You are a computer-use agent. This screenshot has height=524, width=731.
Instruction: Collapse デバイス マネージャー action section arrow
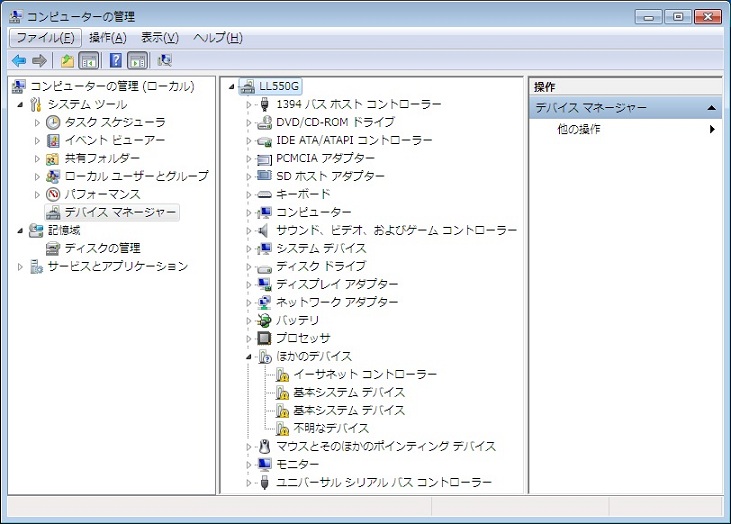coord(711,108)
